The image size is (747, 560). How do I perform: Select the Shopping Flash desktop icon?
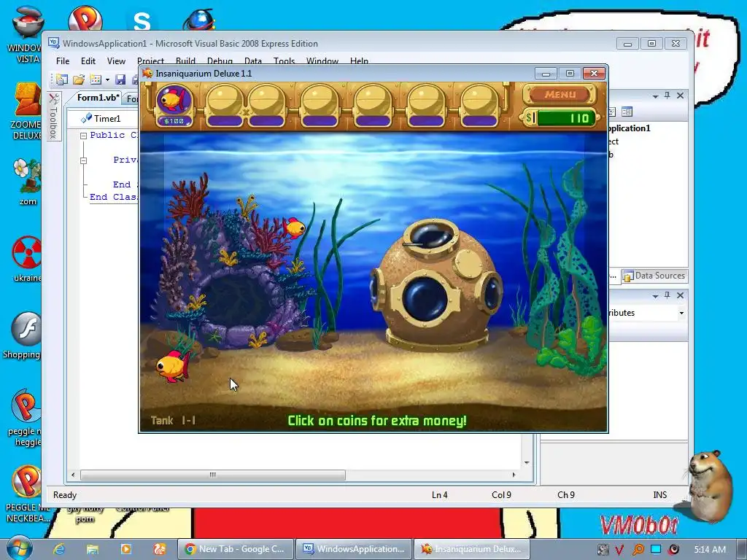click(x=25, y=335)
